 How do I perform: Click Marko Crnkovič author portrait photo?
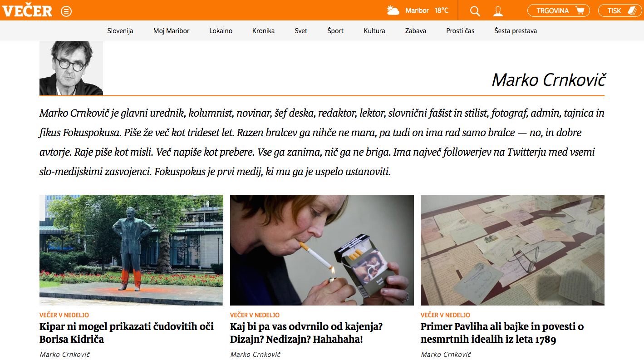coord(71,68)
